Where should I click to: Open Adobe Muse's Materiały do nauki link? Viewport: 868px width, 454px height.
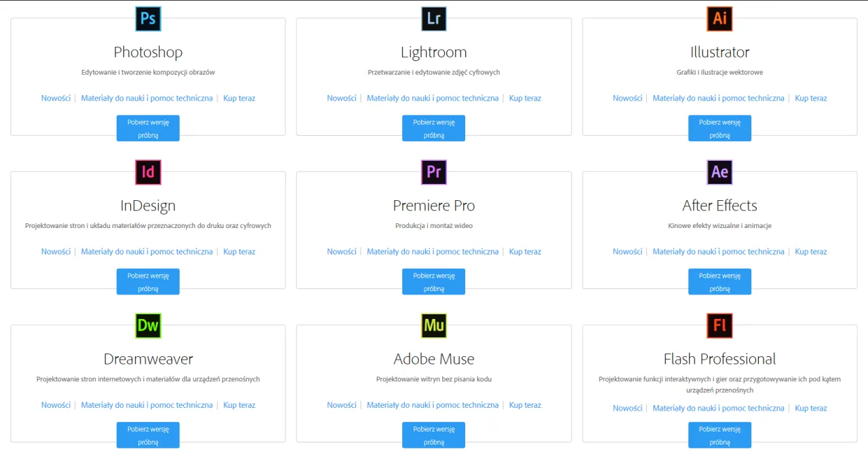click(x=433, y=405)
